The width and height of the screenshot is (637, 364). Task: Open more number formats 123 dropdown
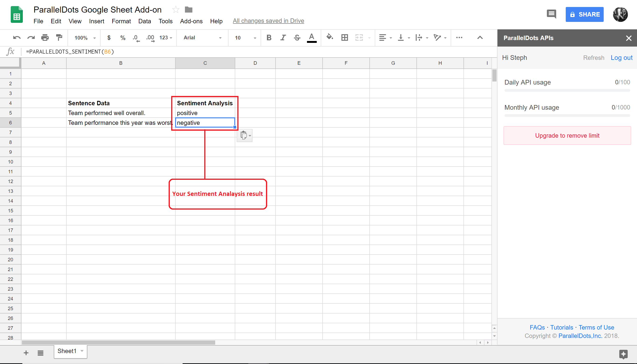(166, 38)
